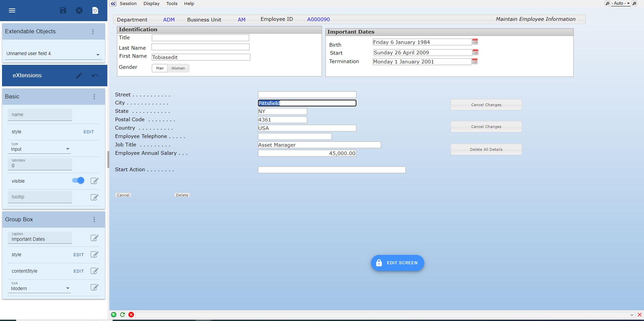The height and width of the screenshot is (321, 644).
Task: Toggle the visible switch off
Action: [x=78, y=181]
